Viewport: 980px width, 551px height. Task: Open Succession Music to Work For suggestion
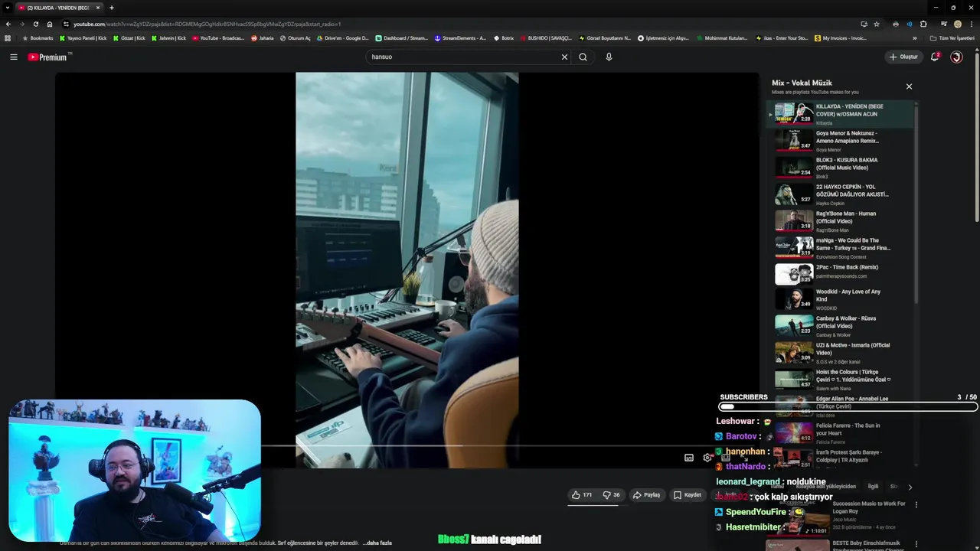(869, 507)
